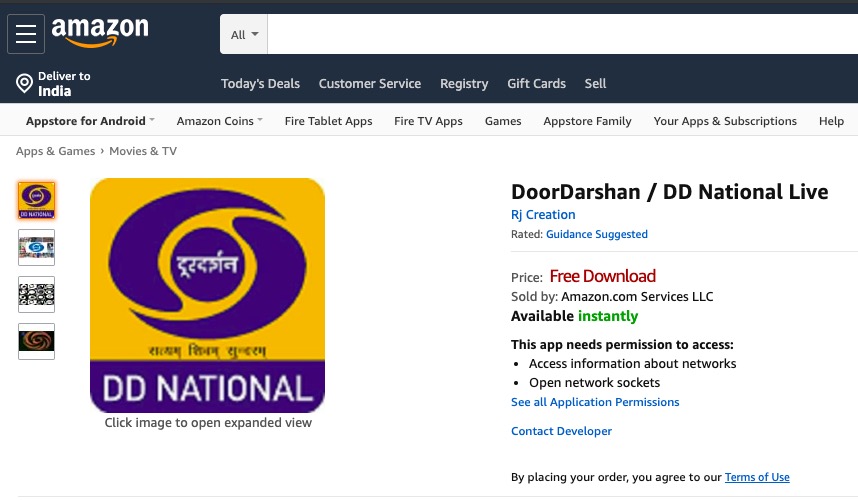The height and width of the screenshot is (500, 858).
Task: Focus the Amazon search input field
Action: point(563,34)
